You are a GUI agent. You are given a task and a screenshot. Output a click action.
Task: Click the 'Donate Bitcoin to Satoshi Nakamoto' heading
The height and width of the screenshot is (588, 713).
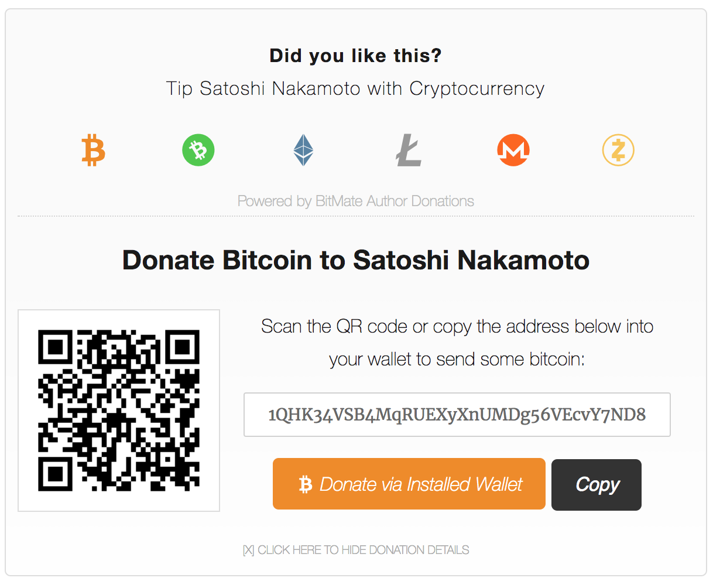(x=356, y=260)
